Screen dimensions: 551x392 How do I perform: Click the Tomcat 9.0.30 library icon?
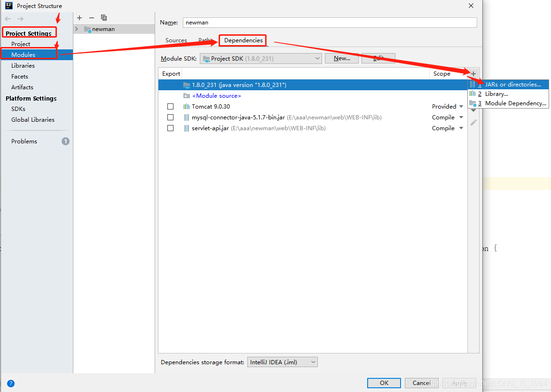pos(187,106)
